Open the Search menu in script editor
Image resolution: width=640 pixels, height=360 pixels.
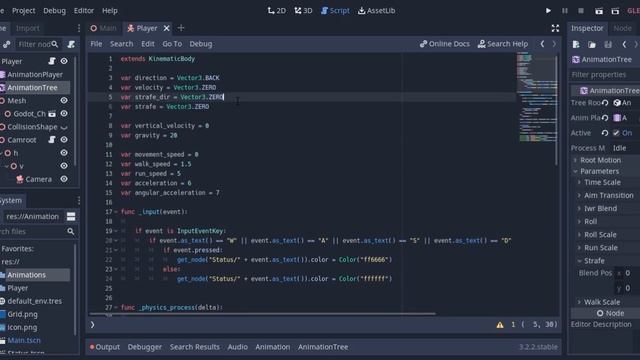pyautogui.click(x=122, y=44)
